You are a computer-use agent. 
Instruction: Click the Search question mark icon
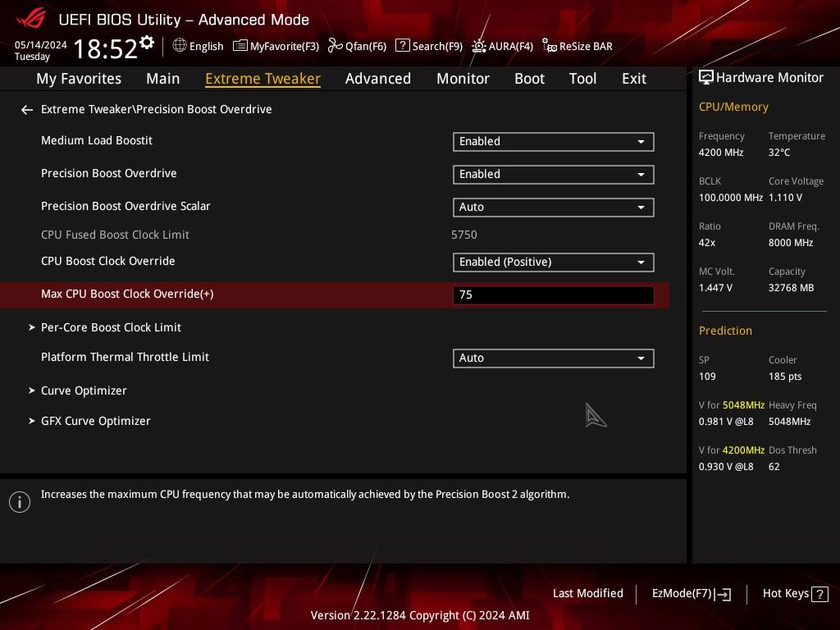pos(402,46)
